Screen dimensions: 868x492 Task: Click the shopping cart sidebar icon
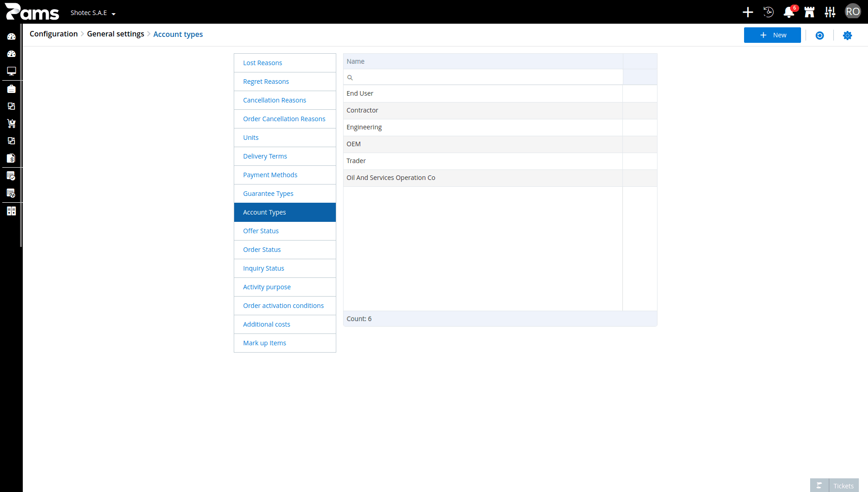click(x=11, y=123)
